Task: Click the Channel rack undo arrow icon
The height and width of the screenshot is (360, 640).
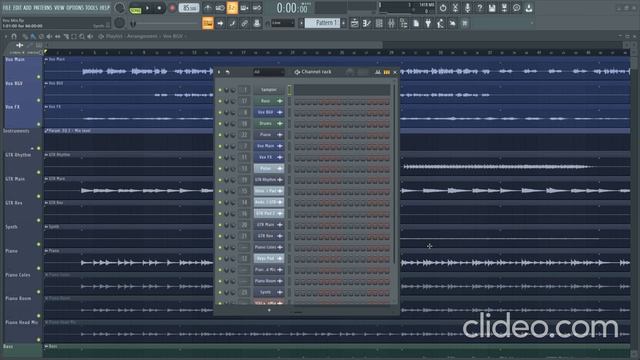Action: pyautogui.click(x=227, y=72)
